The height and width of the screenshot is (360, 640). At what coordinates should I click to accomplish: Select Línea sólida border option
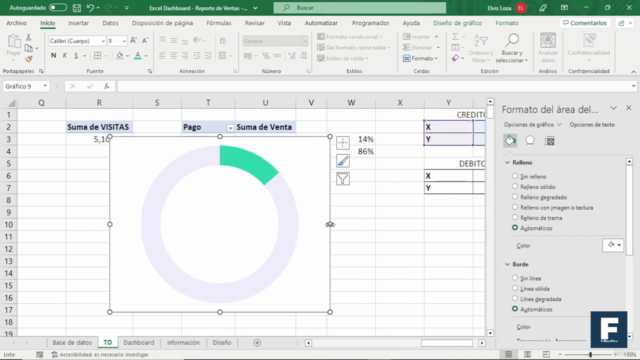coord(515,288)
